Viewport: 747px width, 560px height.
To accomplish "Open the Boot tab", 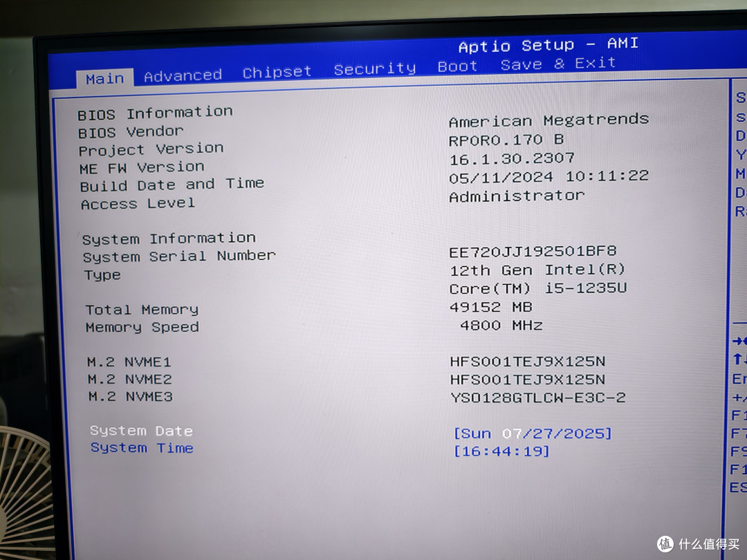I will pos(457,66).
